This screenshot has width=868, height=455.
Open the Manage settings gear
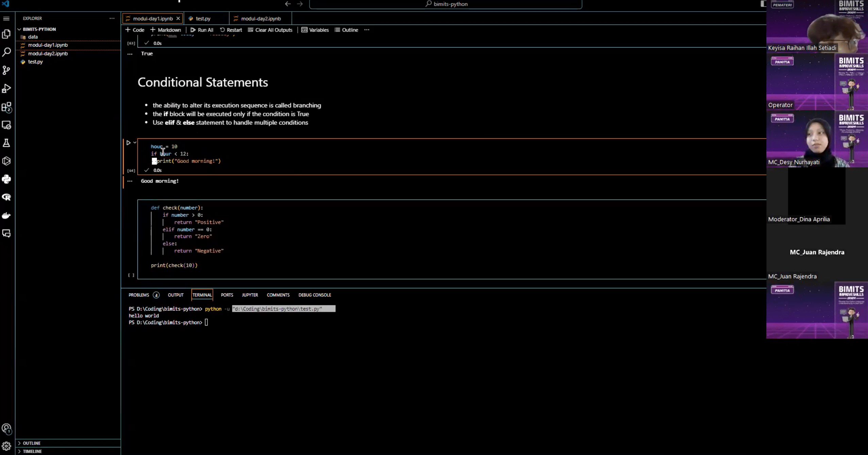pos(6,446)
